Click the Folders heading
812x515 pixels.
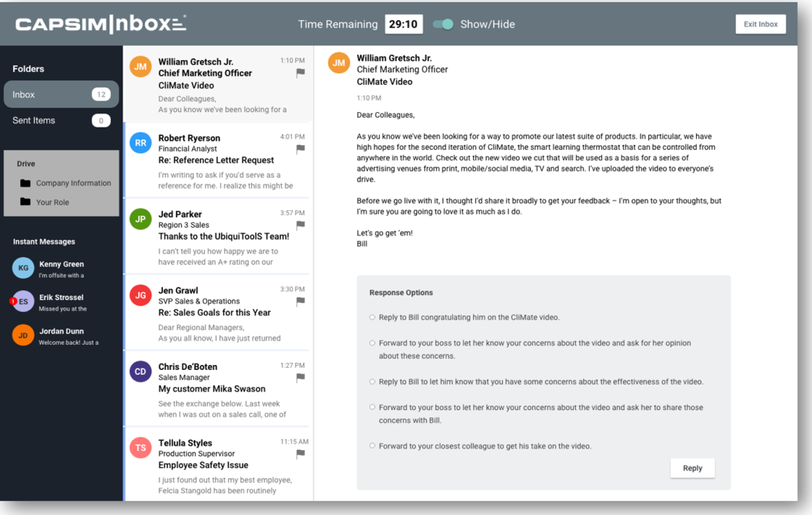pyautogui.click(x=28, y=69)
